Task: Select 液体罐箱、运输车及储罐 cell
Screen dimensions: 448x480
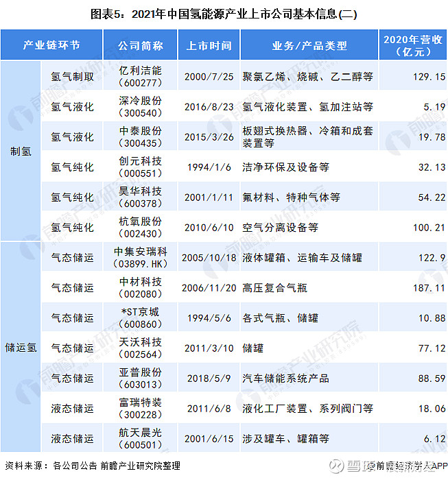Action: 309,257
